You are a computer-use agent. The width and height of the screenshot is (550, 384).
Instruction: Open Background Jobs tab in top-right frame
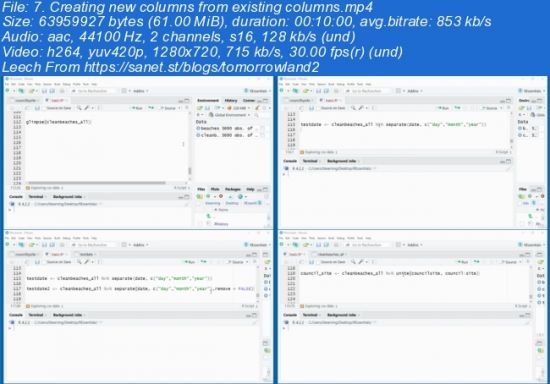click(x=341, y=161)
